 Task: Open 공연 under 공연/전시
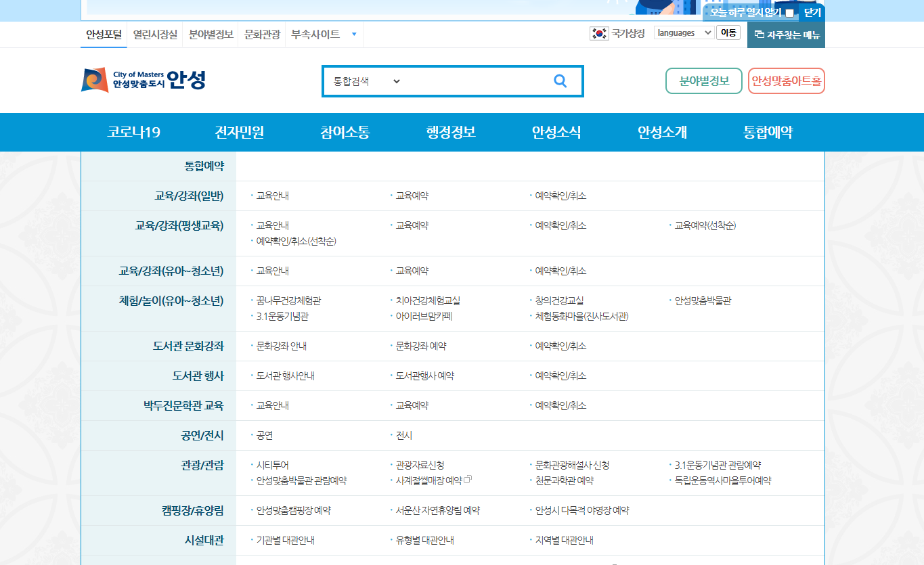[265, 435]
